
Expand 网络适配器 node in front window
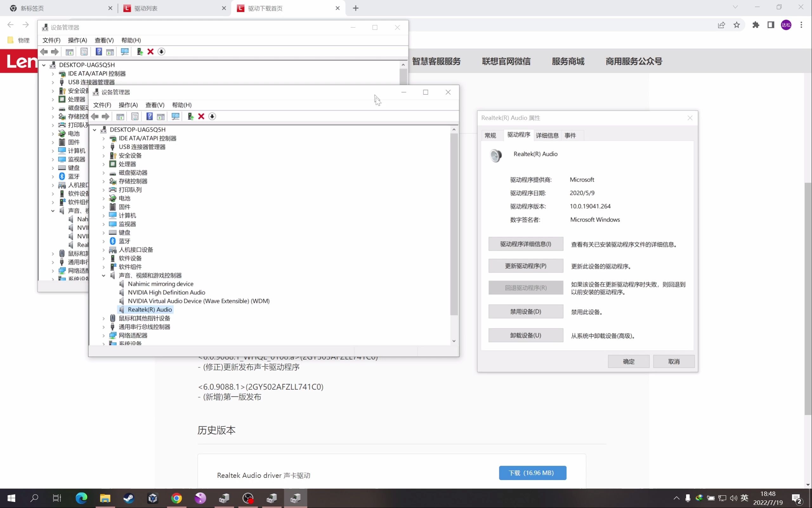104,336
